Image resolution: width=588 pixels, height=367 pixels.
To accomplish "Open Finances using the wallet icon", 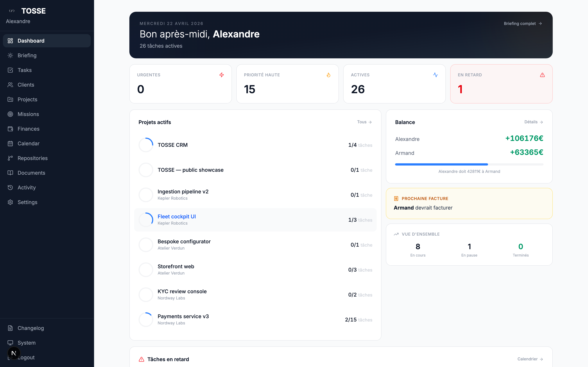I will (10, 129).
